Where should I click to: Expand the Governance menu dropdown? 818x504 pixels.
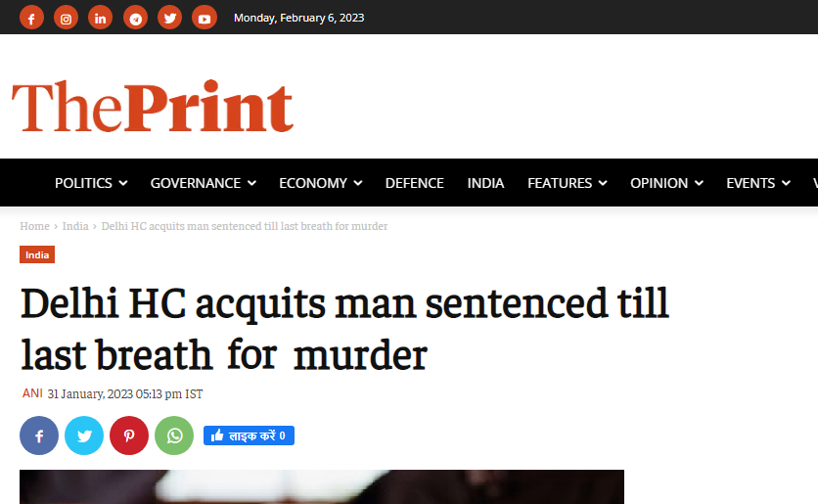tap(203, 183)
